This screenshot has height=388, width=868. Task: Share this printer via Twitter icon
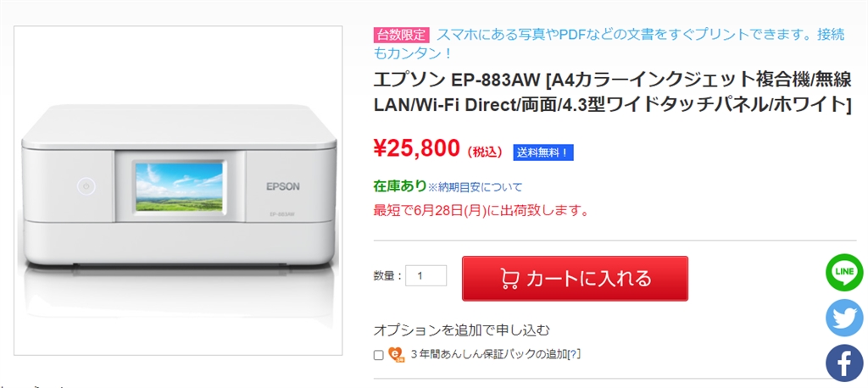pyautogui.click(x=844, y=318)
